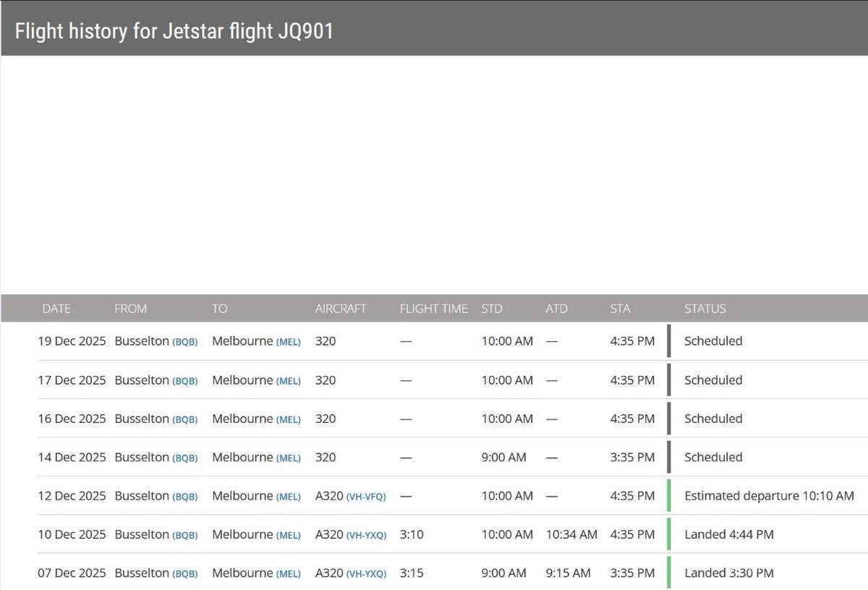The height and width of the screenshot is (590, 868).
Task: Click the 10:34 AM actual departure time
Action: (571, 534)
